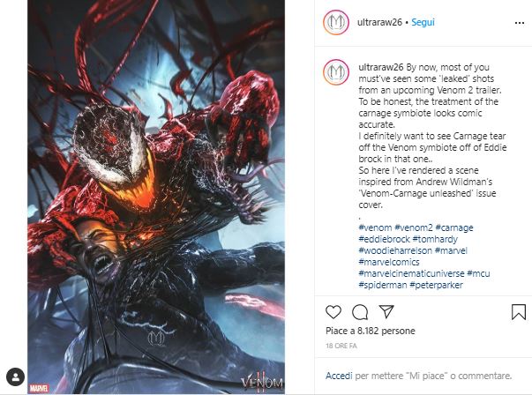Open ultraraw26 username in header

(379, 22)
